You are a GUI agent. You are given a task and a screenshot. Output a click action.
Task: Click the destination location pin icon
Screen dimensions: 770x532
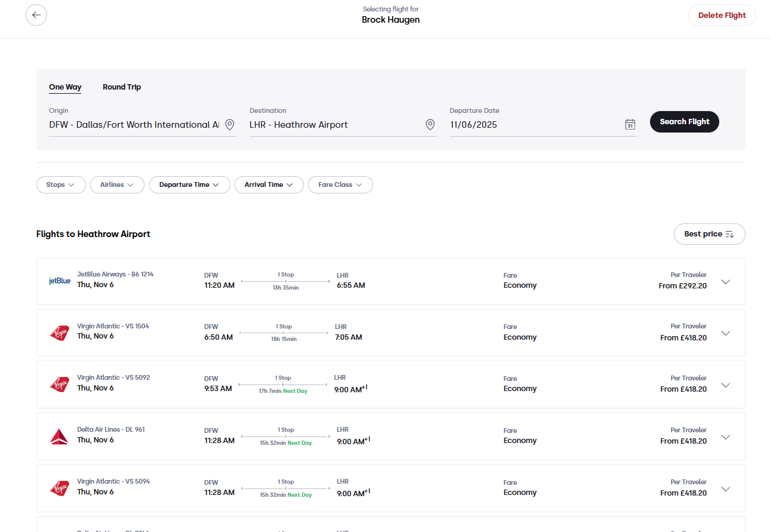pos(430,124)
